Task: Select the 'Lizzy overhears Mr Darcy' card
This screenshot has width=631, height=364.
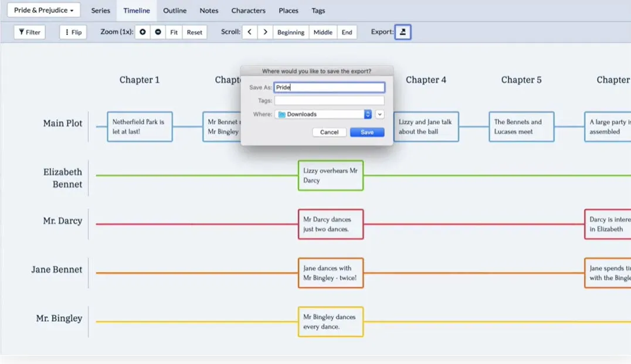Action: pos(331,175)
